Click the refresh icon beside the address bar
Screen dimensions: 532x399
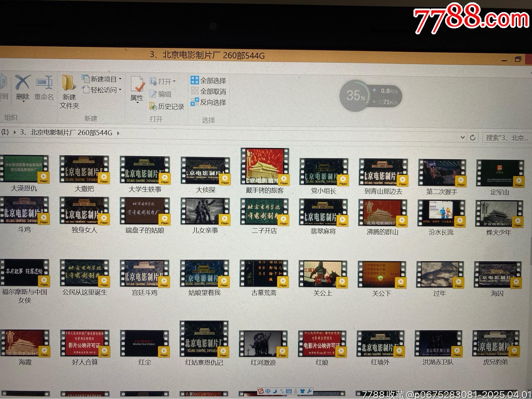coord(473,137)
